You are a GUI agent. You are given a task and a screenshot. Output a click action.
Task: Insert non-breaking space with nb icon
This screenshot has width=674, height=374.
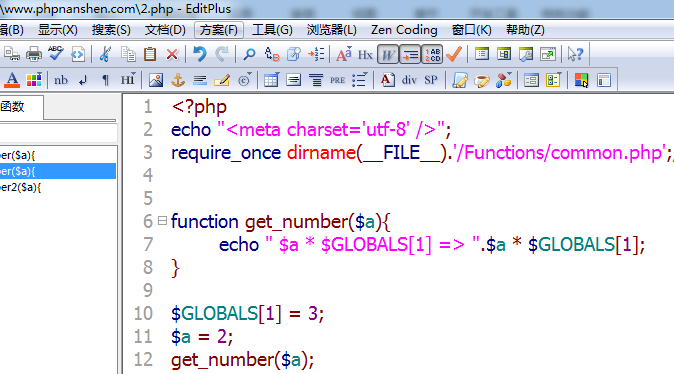click(61, 80)
